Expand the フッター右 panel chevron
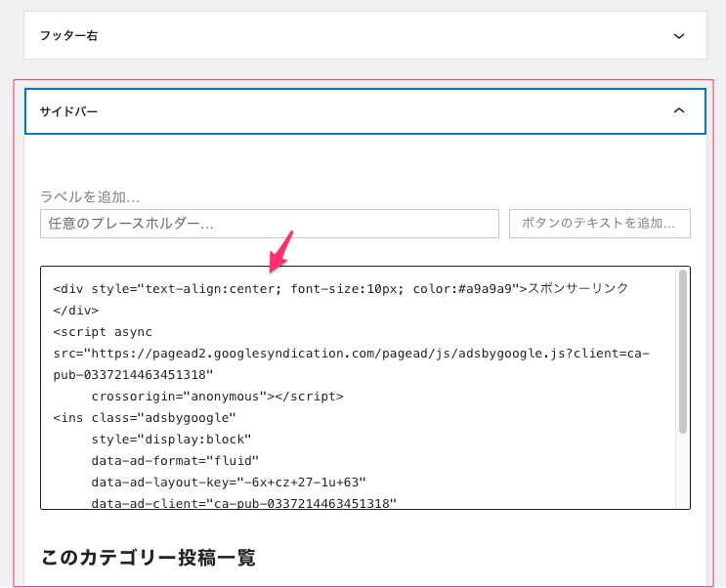Viewport: 726px width, 588px height. [679, 36]
